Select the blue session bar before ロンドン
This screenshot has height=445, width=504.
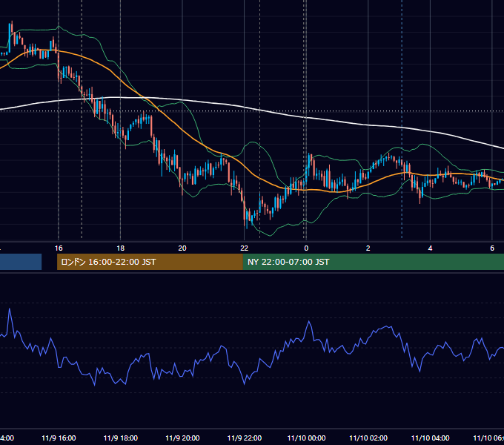pos(21,262)
